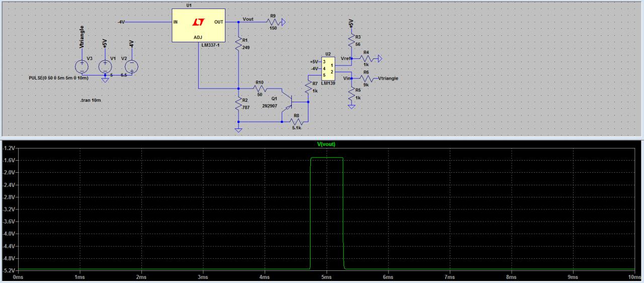
Task: Click the R4 resistor symbol
Action: (367, 58)
